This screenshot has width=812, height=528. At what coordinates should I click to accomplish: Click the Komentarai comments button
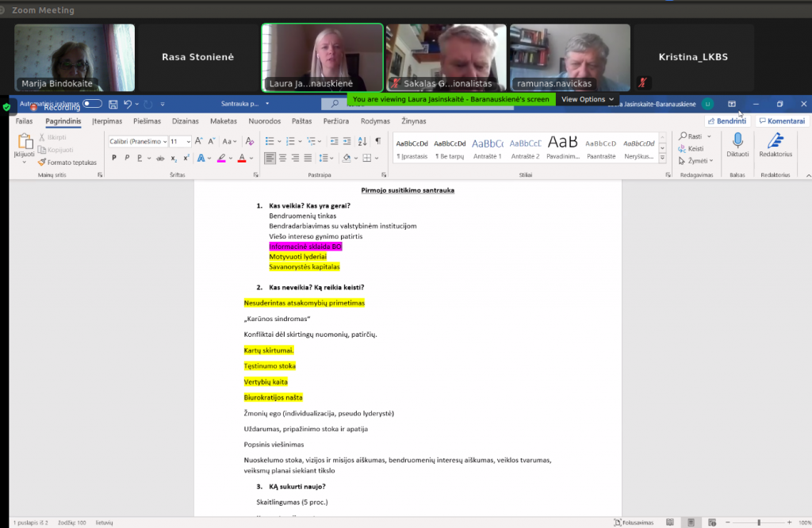(782, 121)
